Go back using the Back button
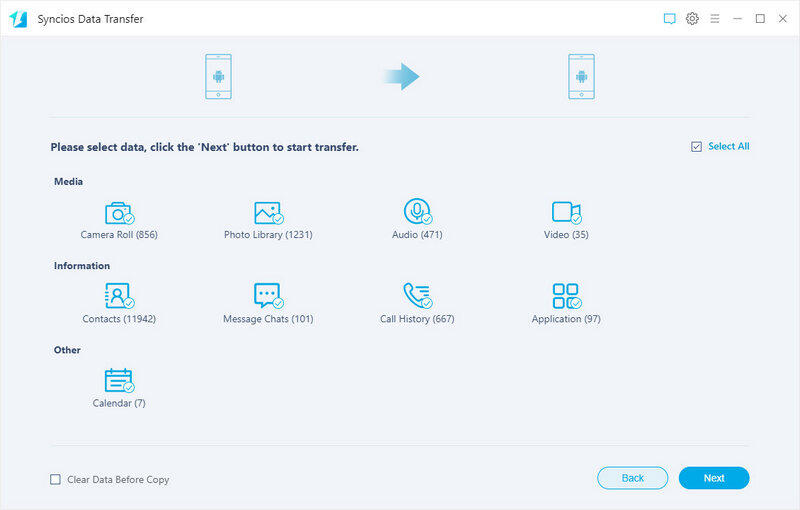This screenshot has height=510, width=800. (x=633, y=478)
